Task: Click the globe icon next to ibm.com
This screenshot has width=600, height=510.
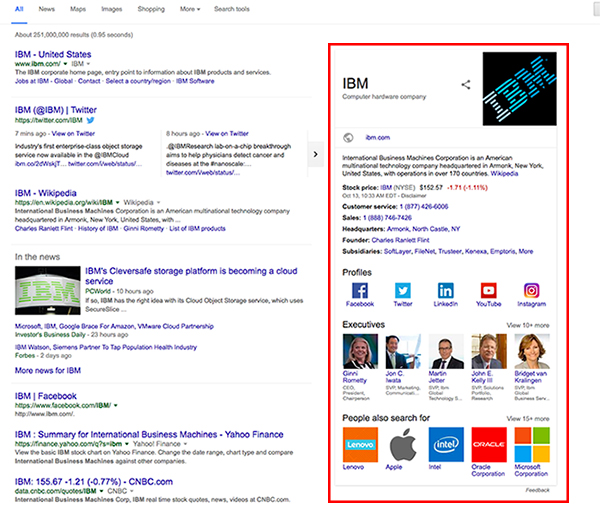Action: [348, 138]
